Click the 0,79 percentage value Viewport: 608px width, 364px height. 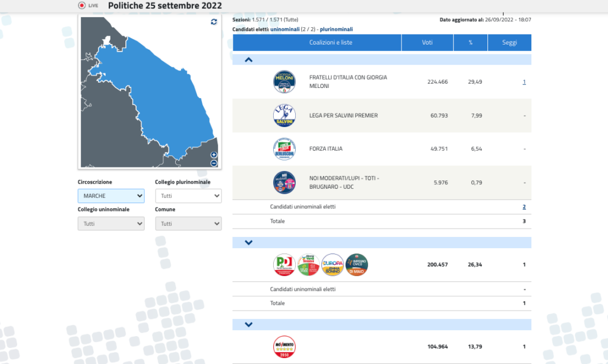click(477, 182)
